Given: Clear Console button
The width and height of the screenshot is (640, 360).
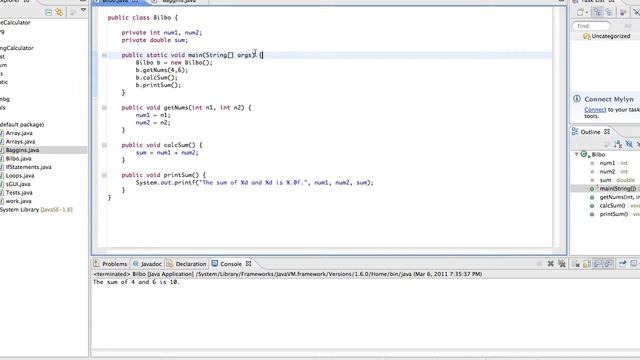Looking at the screenshot, I should pyautogui.click(x=576, y=264).
